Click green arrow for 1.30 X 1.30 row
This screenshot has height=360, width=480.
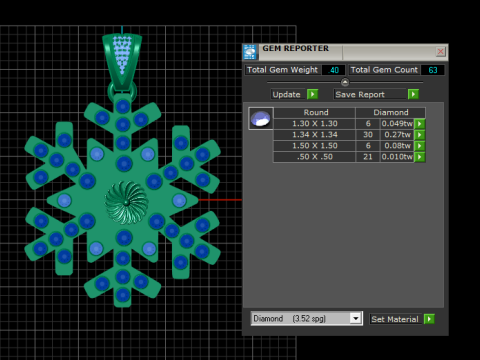(420, 124)
